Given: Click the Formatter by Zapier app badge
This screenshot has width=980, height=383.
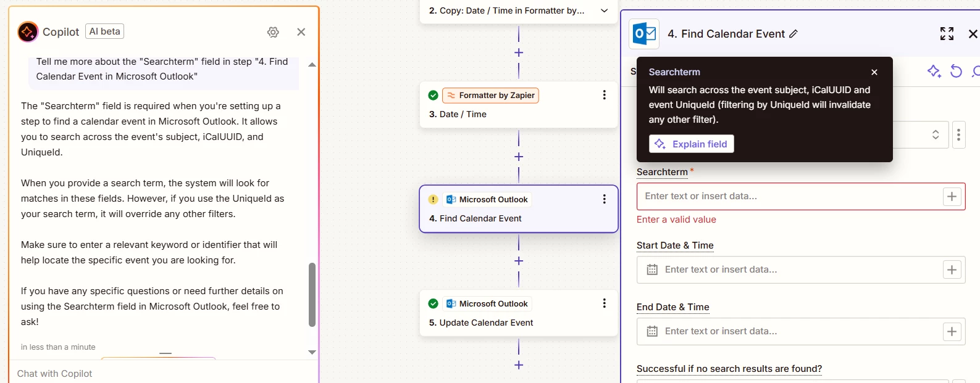Looking at the screenshot, I should pyautogui.click(x=490, y=95).
